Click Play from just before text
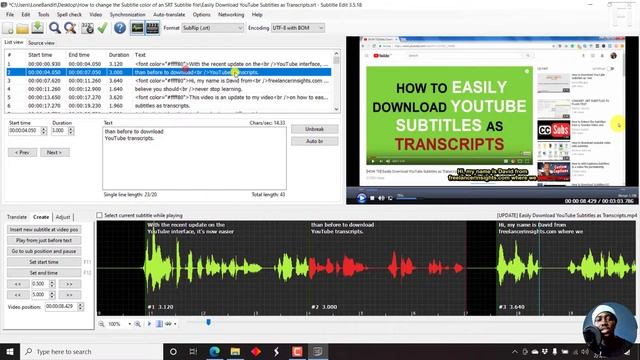Image resolution: width=640 pixels, height=360 pixels. 44,240
